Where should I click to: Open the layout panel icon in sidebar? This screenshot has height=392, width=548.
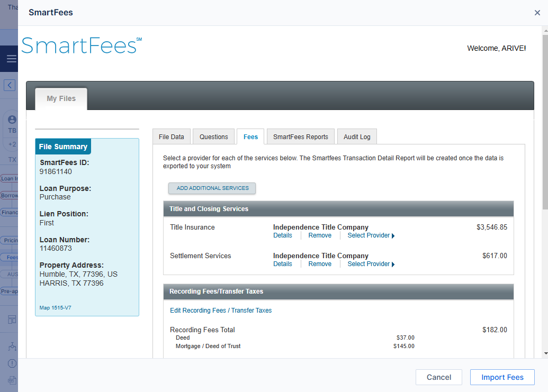(x=12, y=320)
